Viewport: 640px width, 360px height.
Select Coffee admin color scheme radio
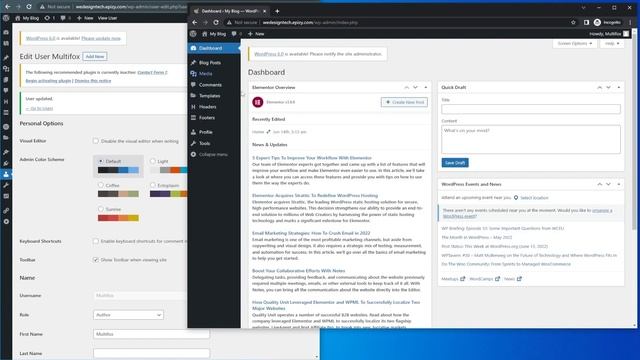click(x=101, y=185)
